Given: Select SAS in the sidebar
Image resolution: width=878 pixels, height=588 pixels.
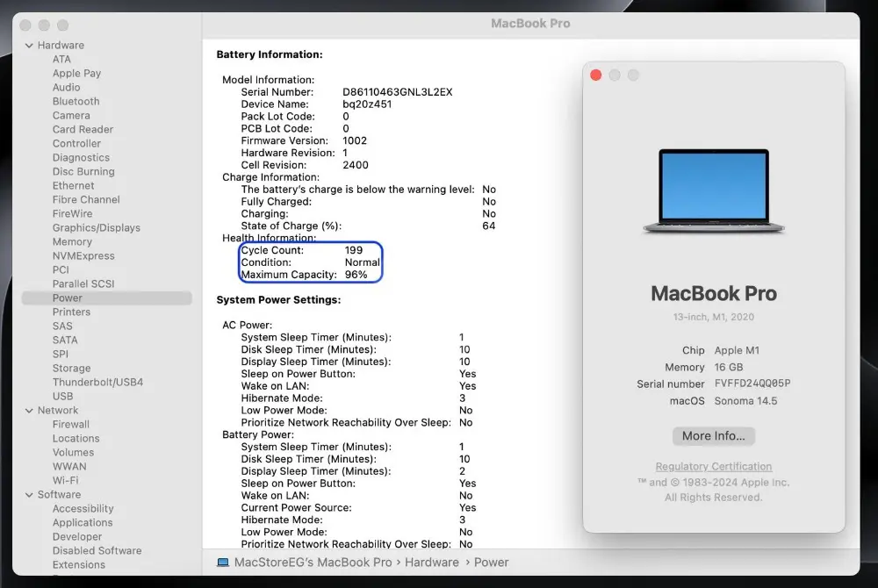Looking at the screenshot, I should pos(62,326).
